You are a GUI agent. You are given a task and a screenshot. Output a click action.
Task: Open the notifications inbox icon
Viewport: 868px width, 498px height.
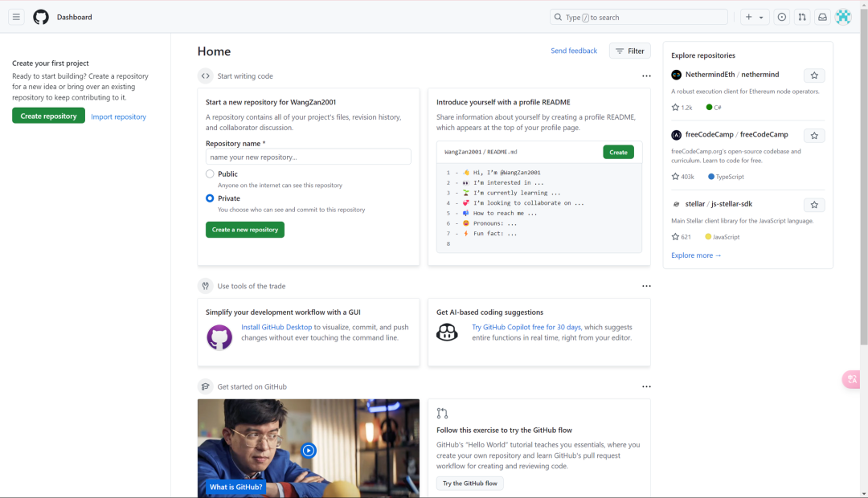point(822,17)
